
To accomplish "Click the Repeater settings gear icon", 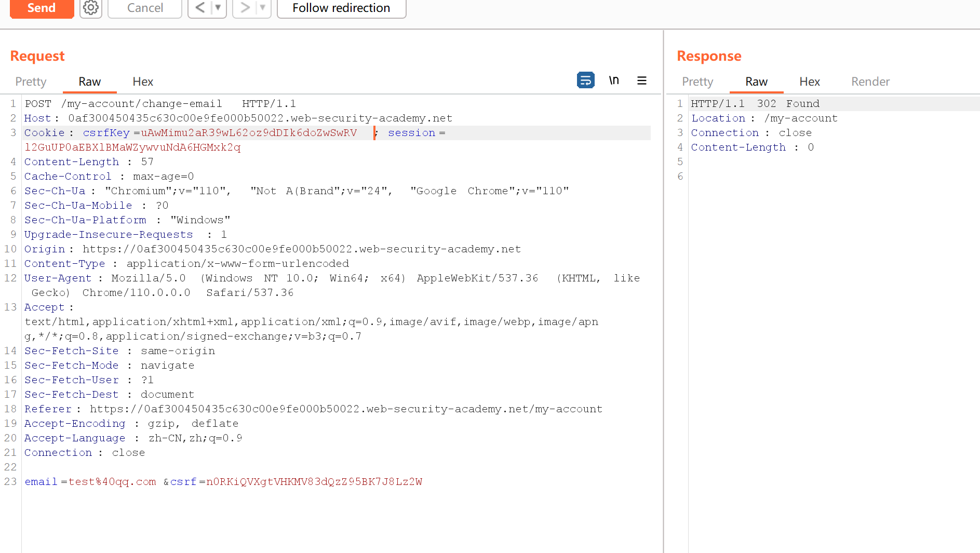I will pyautogui.click(x=91, y=8).
